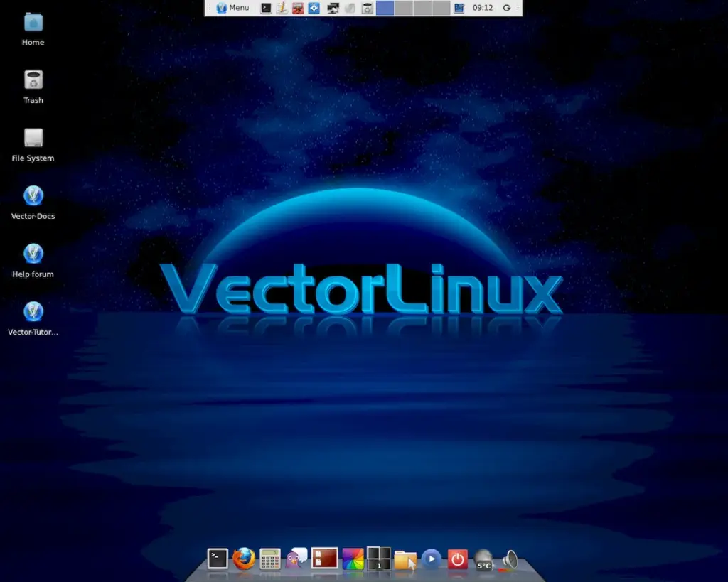
Task: Open the rainbow color wheel app in dock
Action: [x=353, y=559]
